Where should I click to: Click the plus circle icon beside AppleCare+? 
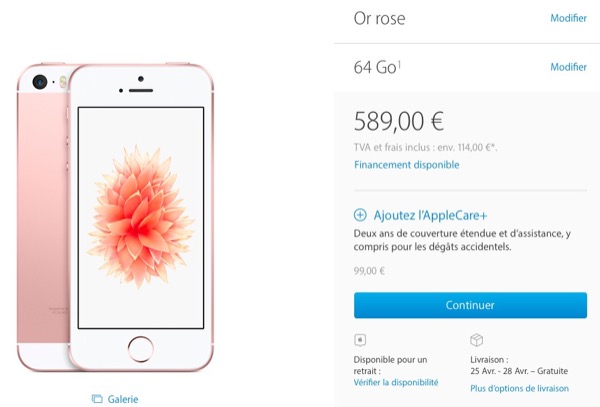coord(360,215)
